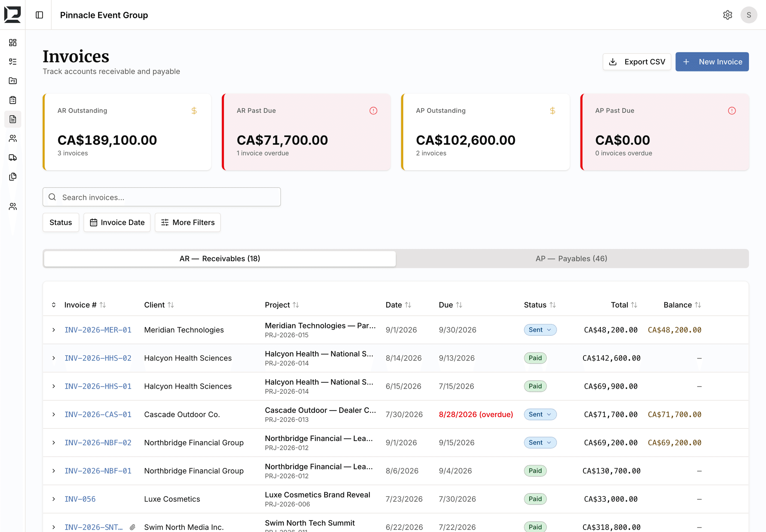Image resolution: width=766 pixels, height=532 pixels.
Task: Open the delivery truck sidebar icon
Action: 13,158
